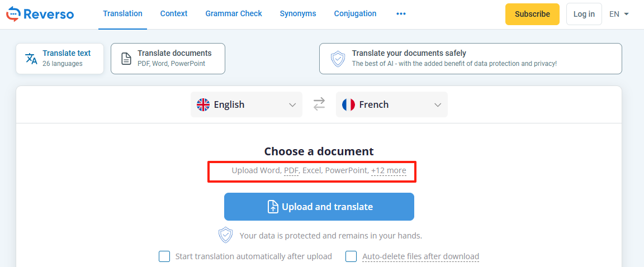The image size is (644, 267).
Task: Click the Reverso logo icon
Action: pos(13,14)
